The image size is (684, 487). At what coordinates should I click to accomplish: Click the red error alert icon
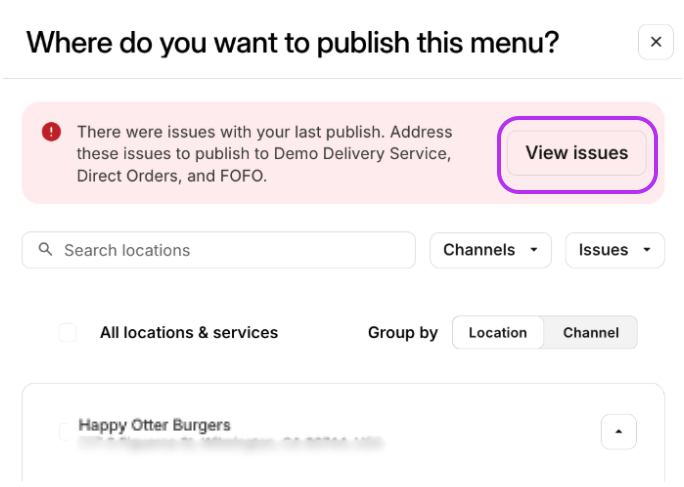pyautogui.click(x=51, y=132)
